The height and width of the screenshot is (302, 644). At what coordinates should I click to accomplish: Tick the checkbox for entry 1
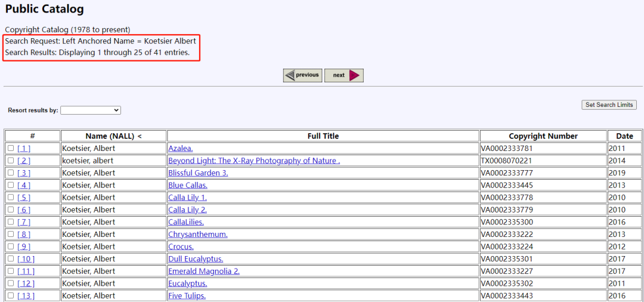click(x=11, y=149)
